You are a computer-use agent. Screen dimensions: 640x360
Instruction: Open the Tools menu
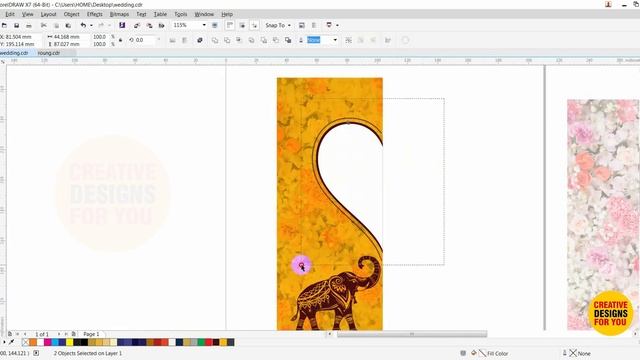(x=180, y=14)
